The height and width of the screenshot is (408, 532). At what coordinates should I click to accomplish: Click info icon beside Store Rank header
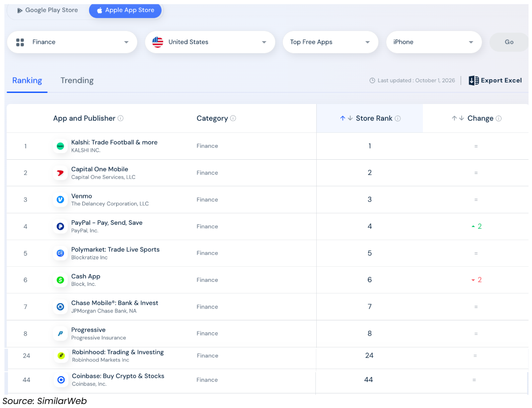pos(398,118)
